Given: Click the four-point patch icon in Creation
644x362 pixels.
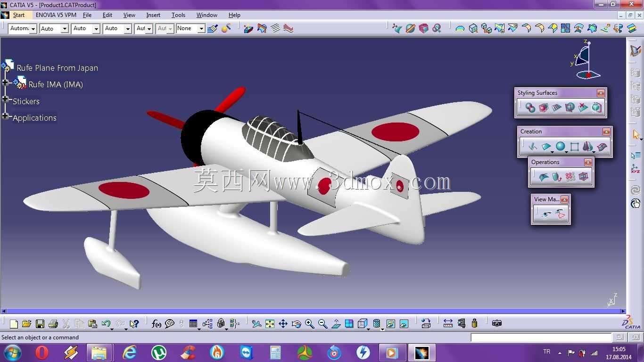Looking at the screenshot, I should coord(574,147).
